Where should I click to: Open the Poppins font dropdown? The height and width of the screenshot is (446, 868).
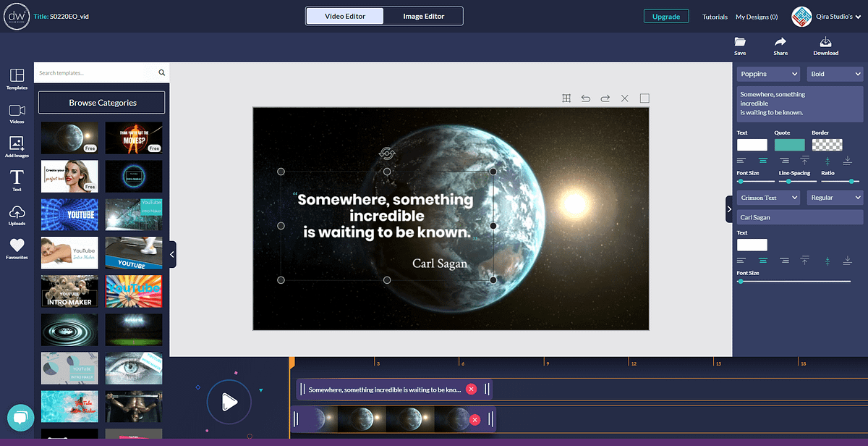click(x=768, y=74)
